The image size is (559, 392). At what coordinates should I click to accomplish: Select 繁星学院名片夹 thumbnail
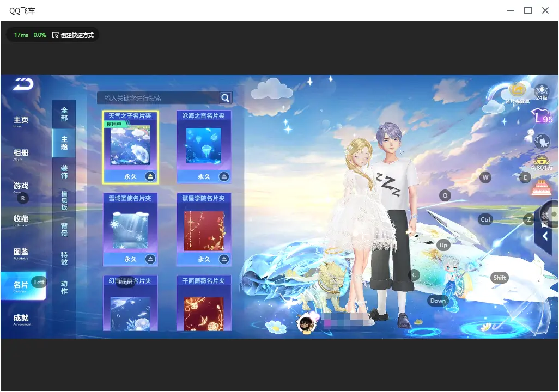[204, 230]
